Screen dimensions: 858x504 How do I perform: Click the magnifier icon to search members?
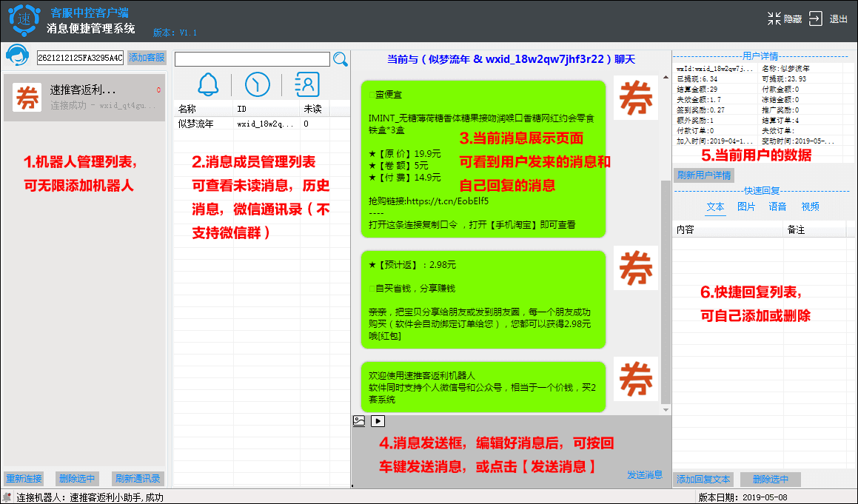(x=341, y=58)
